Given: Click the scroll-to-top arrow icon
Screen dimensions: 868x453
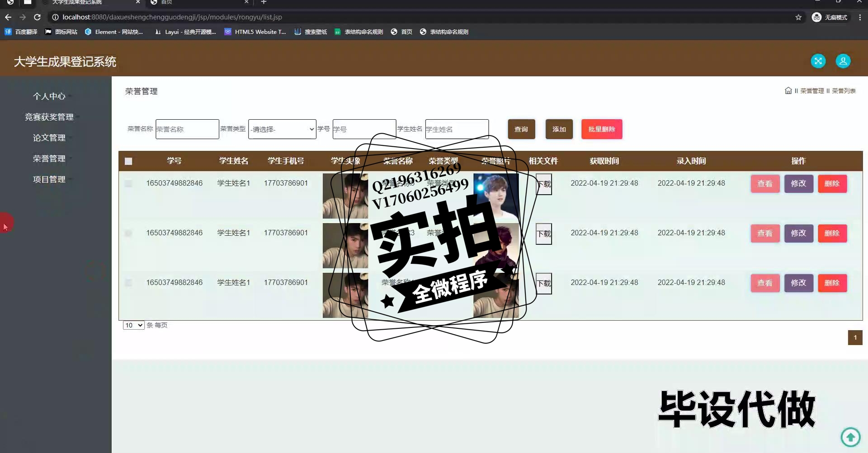Looking at the screenshot, I should tap(850, 437).
